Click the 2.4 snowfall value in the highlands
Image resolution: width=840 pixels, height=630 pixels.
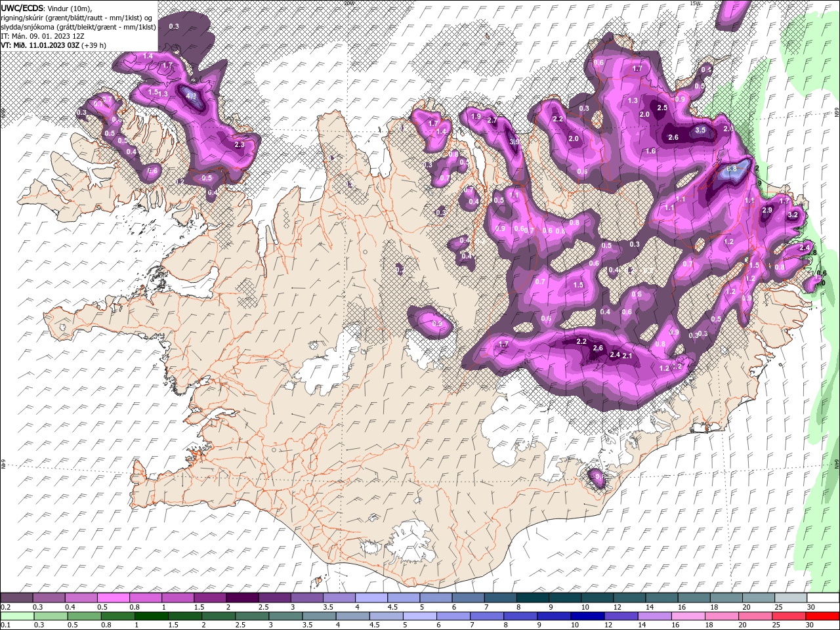pyautogui.click(x=615, y=354)
